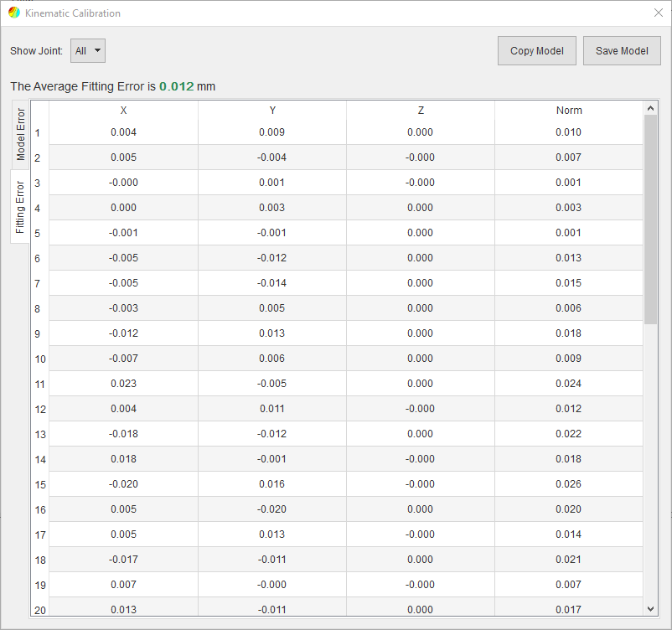Click Y value -0.020 in row 16

pos(271,509)
